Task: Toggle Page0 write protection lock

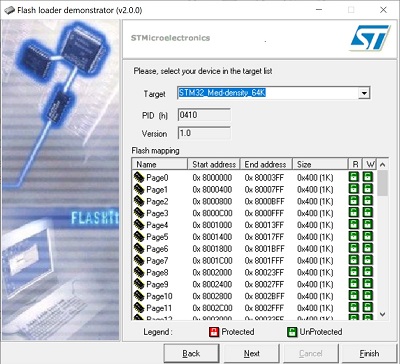Action: [x=368, y=177]
